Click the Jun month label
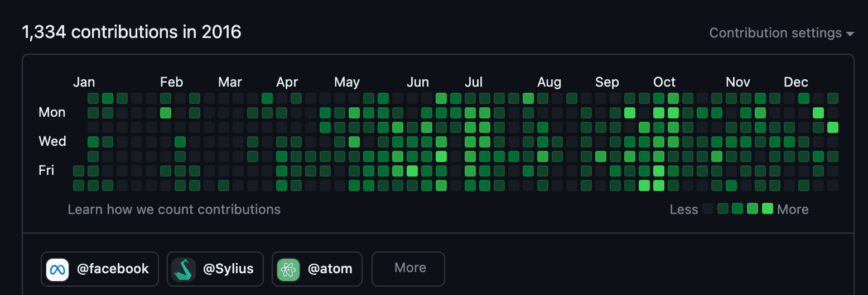Screen dimensions: 868x295 pyautogui.click(x=418, y=82)
